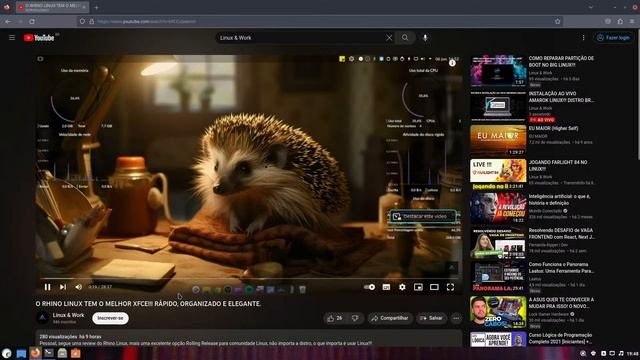Click the Destacar este vídeo popup

[422, 216]
